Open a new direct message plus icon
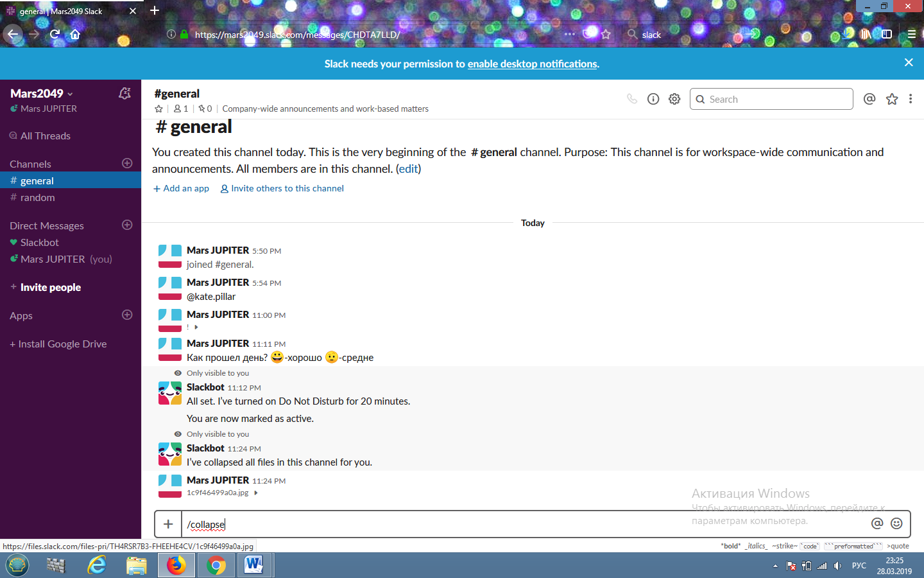Viewport: 924px width, 578px height. click(127, 225)
